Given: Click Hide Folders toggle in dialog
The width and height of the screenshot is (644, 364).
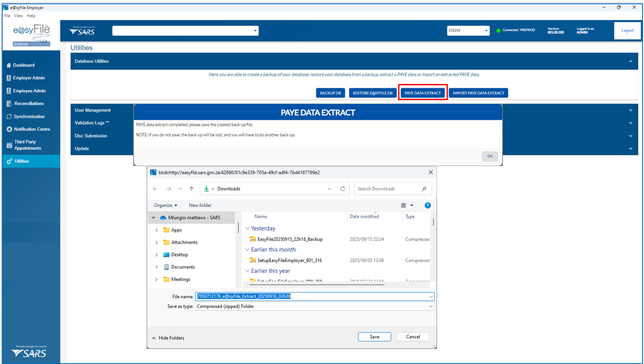Looking at the screenshot, I should click(x=168, y=338).
